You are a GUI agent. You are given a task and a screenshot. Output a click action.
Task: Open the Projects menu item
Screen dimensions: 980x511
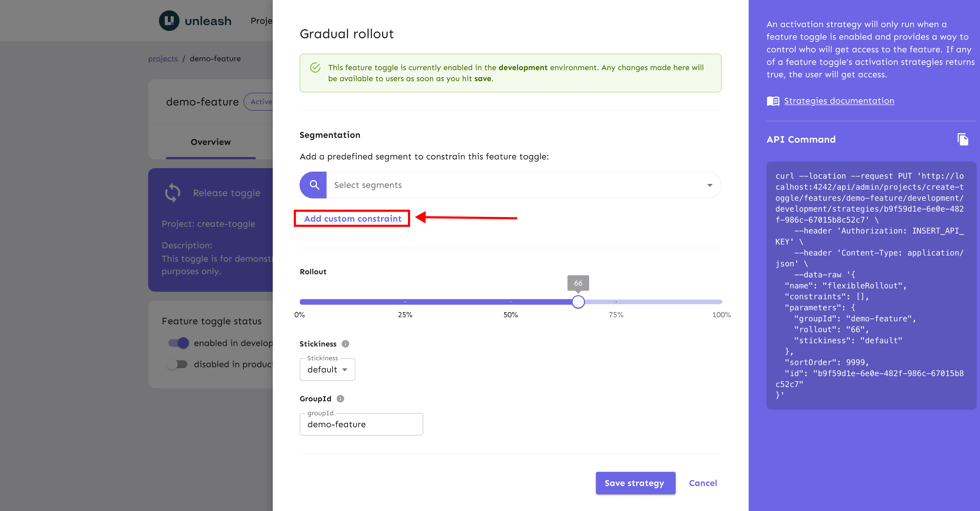coord(261,21)
